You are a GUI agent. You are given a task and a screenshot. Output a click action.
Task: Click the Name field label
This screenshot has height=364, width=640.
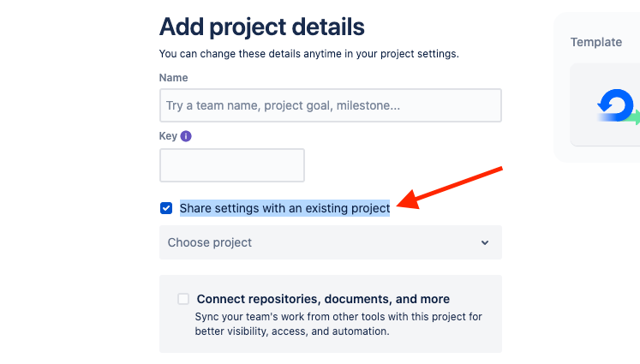(x=173, y=78)
